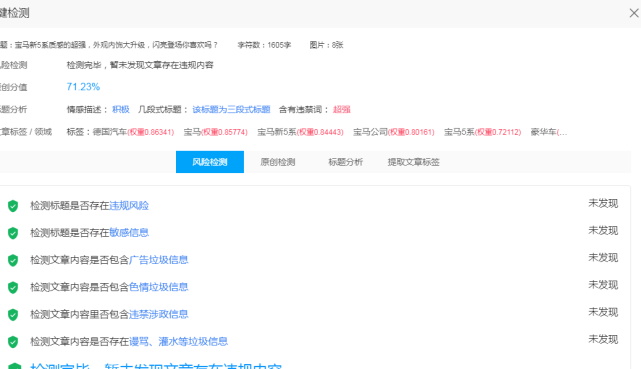
Task: Open the 谩骂、灌水等垃圾信息 link
Action: (x=178, y=341)
